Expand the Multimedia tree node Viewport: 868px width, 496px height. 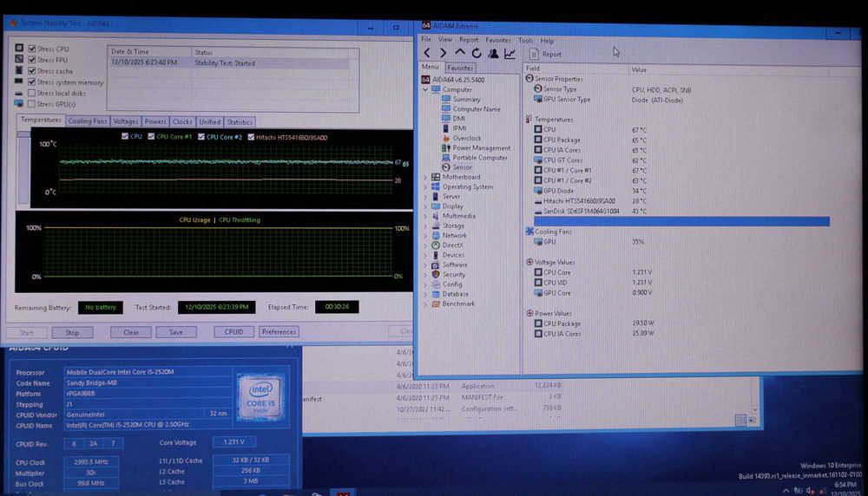(425, 216)
